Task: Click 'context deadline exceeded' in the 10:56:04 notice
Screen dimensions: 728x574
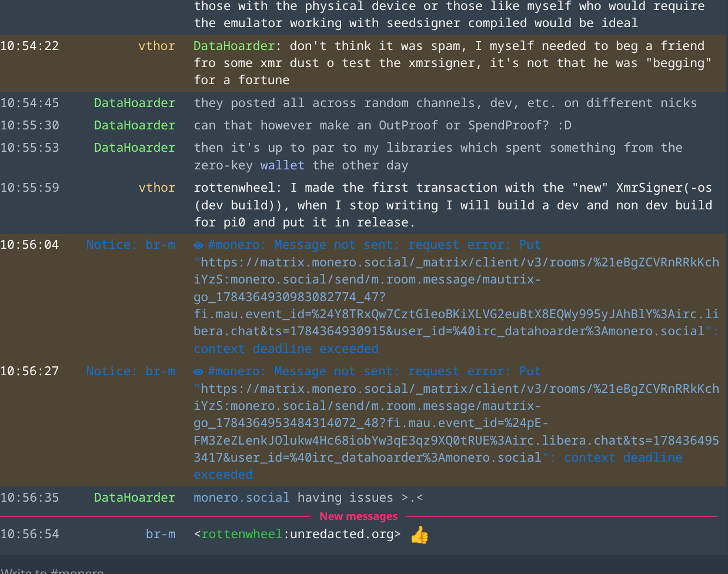Action: (x=286, y=349)
